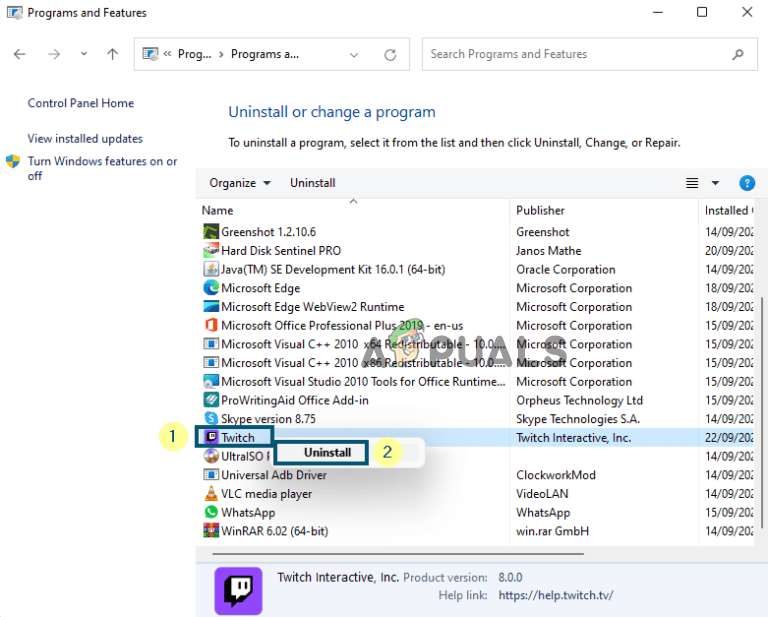Sort by the Publisher column header

(540, 211)
